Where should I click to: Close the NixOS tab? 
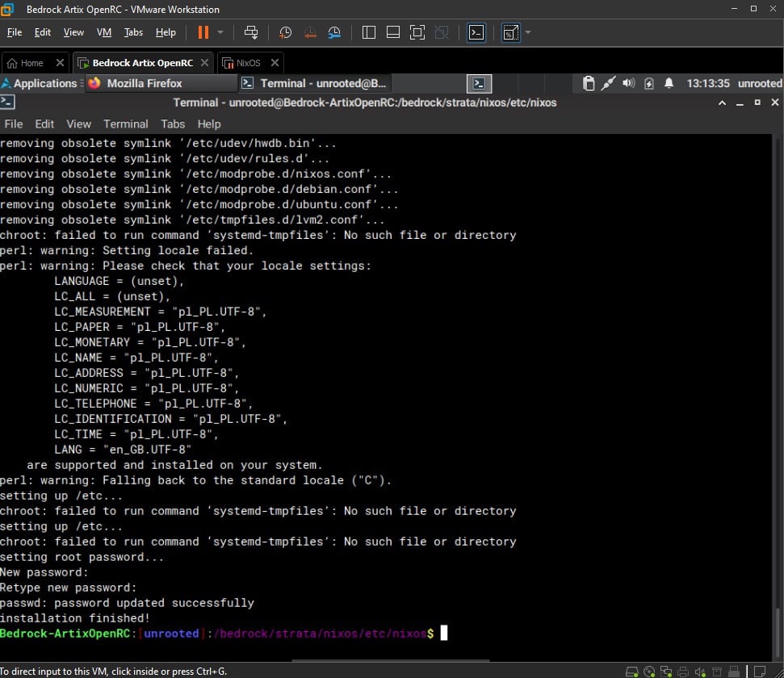point(275,62)
